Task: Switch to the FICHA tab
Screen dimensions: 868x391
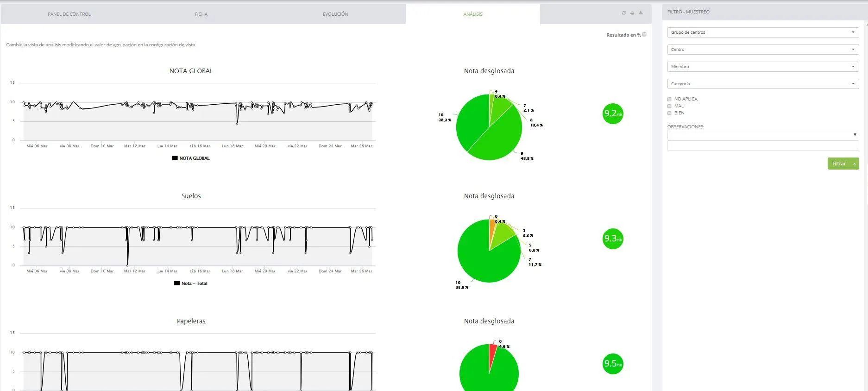Action: pyautogui.click(x=201, y=14)
